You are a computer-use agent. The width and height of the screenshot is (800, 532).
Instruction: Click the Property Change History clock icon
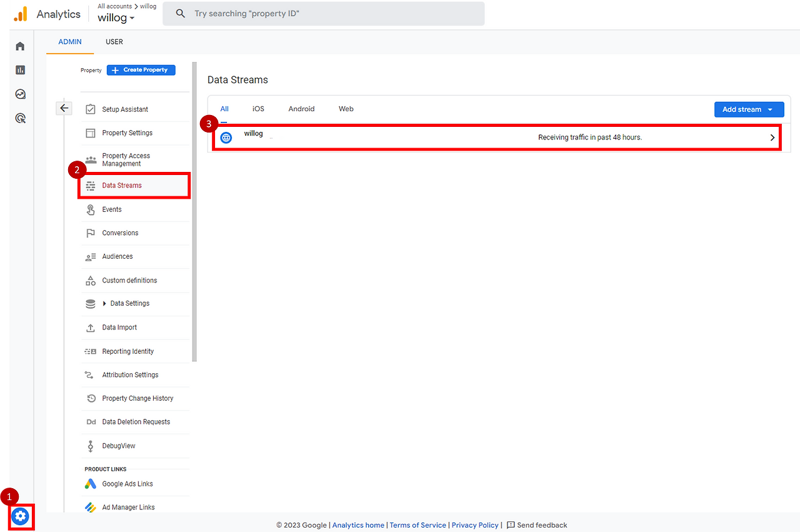coord(91,398)
